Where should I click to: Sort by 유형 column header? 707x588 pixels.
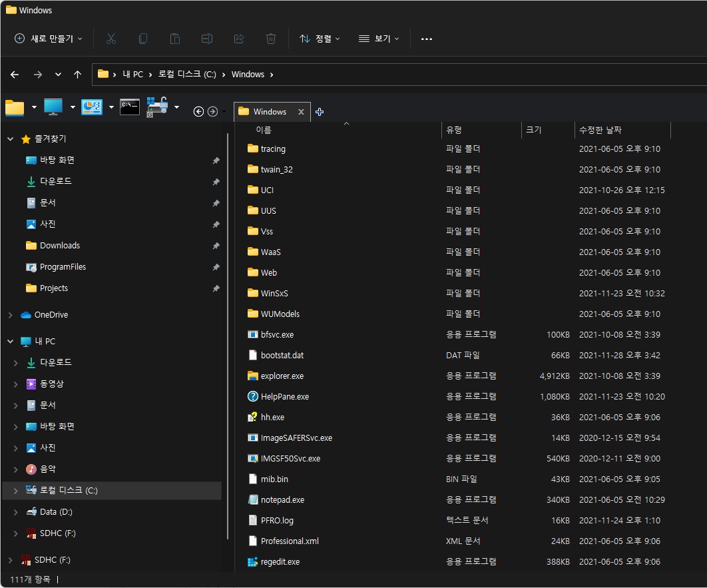point(453,130)
